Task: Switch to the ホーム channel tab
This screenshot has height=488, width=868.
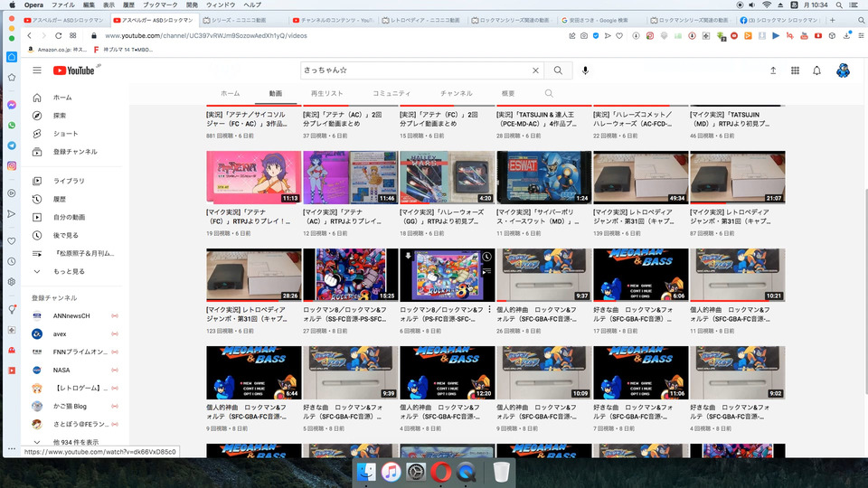Action: pos(231,93)
